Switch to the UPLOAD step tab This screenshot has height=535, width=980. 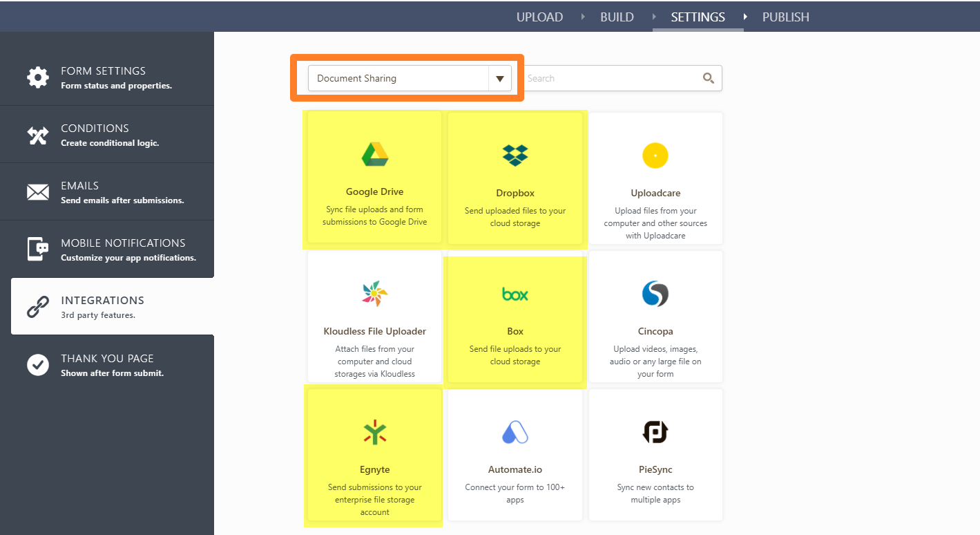pyautogui.click(x=539, y=17)
